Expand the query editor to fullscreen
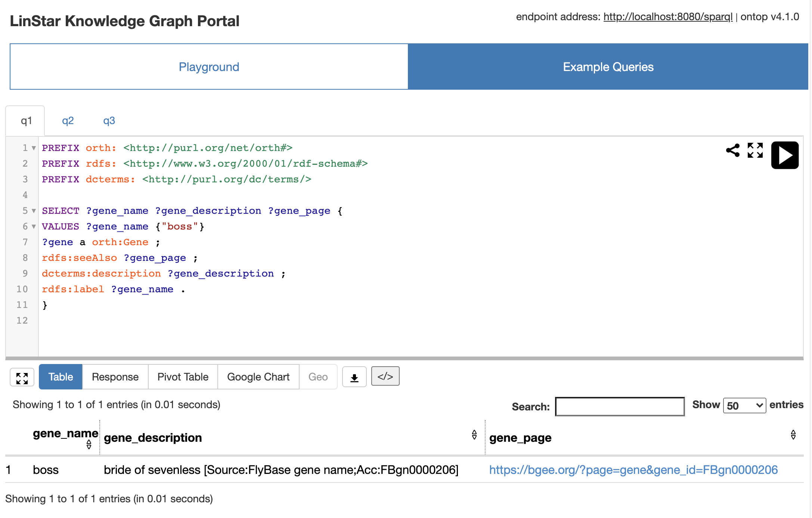Image resolution: width=812 pixels, height=518 pixels. 755,150
